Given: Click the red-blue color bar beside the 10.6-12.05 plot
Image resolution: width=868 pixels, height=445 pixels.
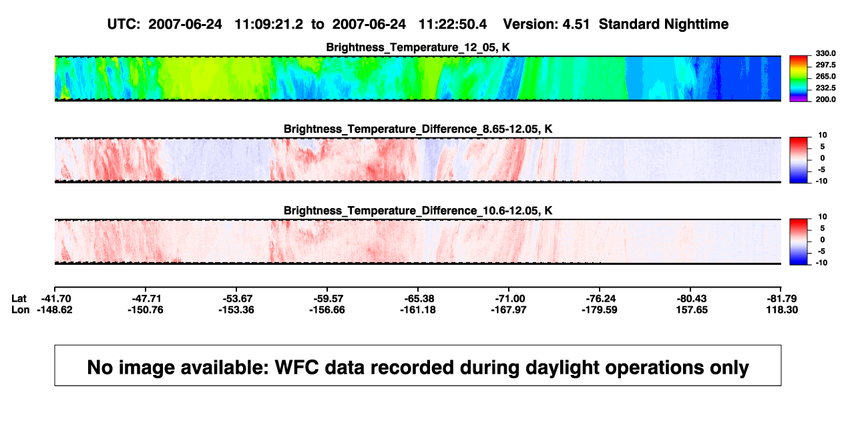Looking at the screenshot, I should [x=799, y=242].
